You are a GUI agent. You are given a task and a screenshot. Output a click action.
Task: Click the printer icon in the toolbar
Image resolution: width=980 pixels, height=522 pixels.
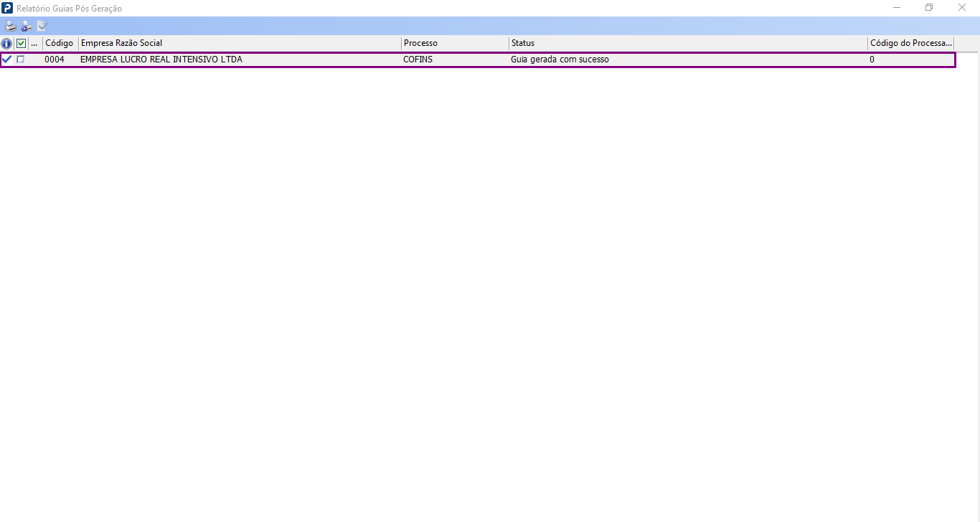[10, 27]
